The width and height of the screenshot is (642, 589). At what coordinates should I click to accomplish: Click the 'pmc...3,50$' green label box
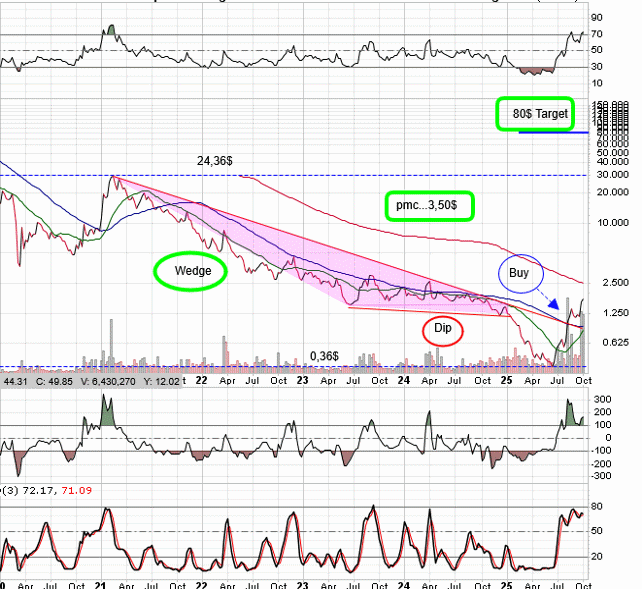pos(428,205)
